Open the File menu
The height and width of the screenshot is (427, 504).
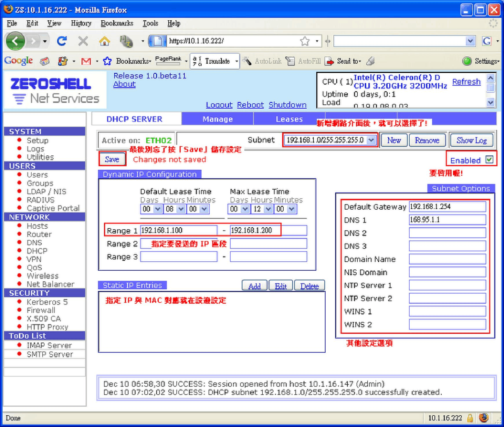click(x=12, y=23)
